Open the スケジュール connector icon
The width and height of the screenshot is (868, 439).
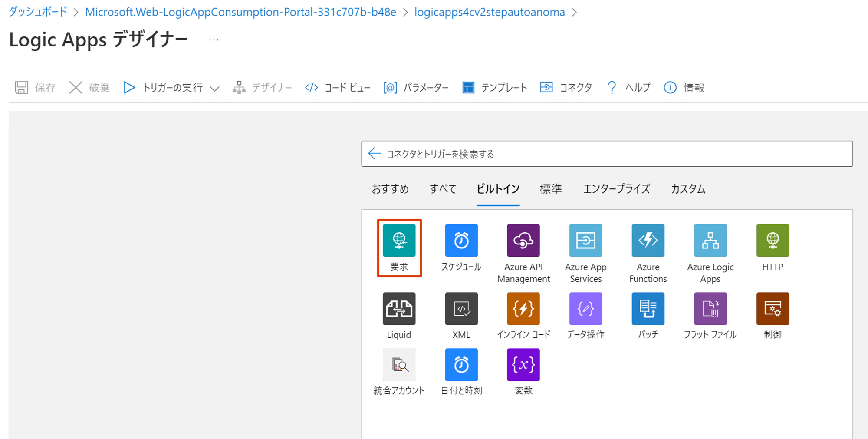point(461,240)
